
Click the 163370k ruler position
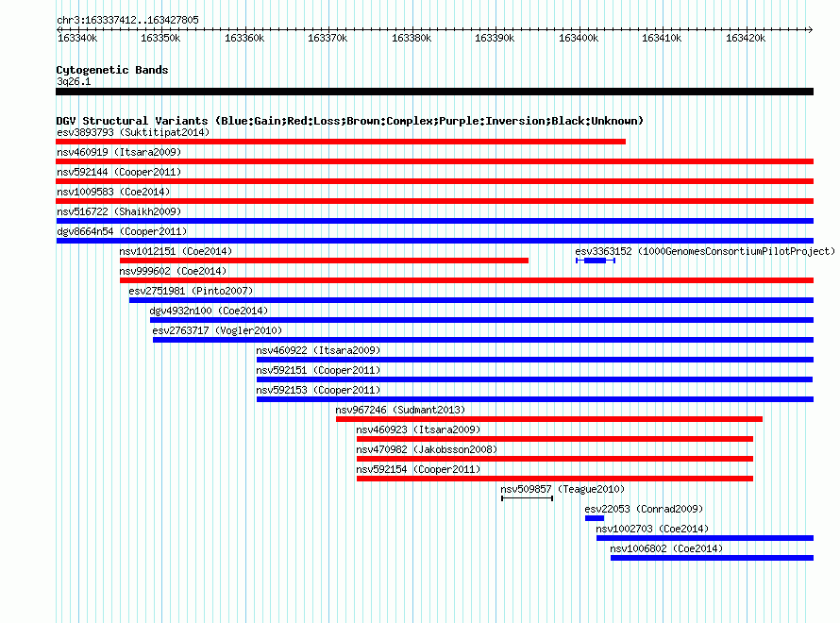(x=328, y=38)
